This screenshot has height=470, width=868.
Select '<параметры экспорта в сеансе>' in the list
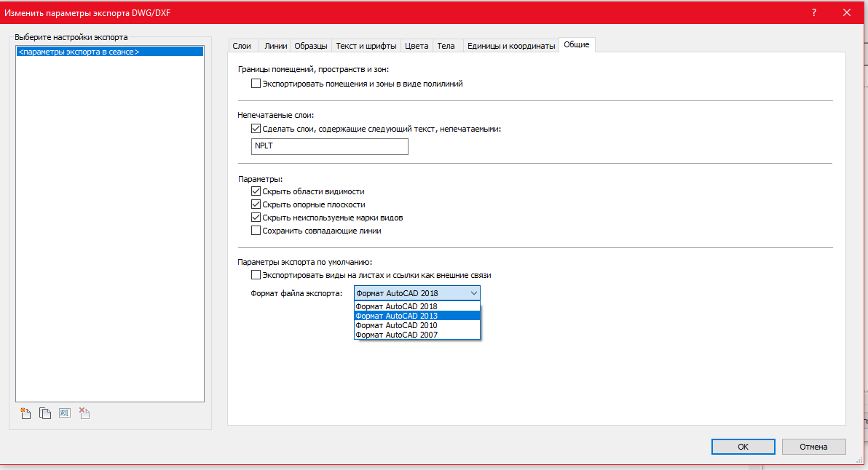coord(110,52)
